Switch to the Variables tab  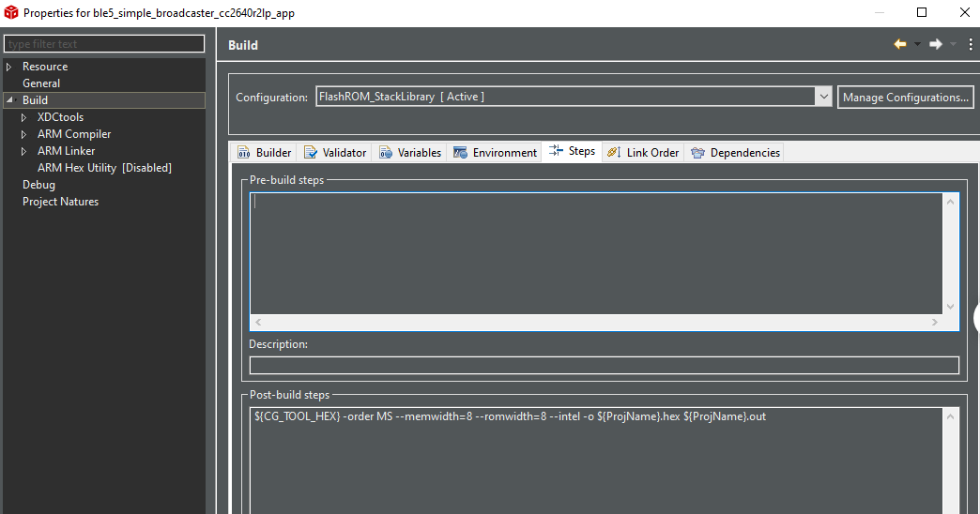pyautogui.click(x=410, y=152)
